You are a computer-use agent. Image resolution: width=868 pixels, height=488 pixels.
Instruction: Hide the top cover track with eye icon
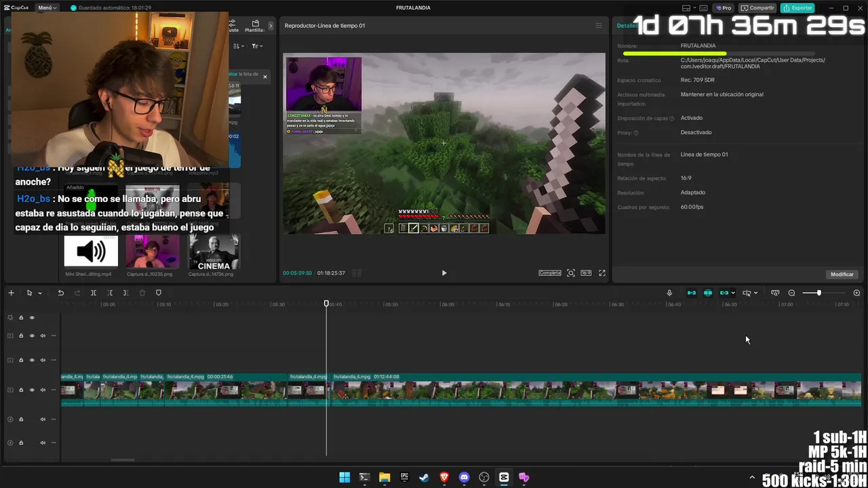[x=32, y=317]
